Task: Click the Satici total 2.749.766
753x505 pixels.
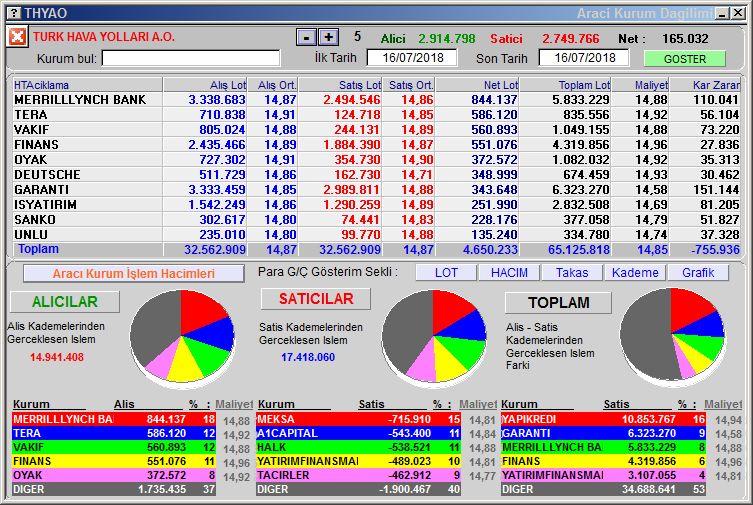Action: pyautogui.click(x=571, y=38)
